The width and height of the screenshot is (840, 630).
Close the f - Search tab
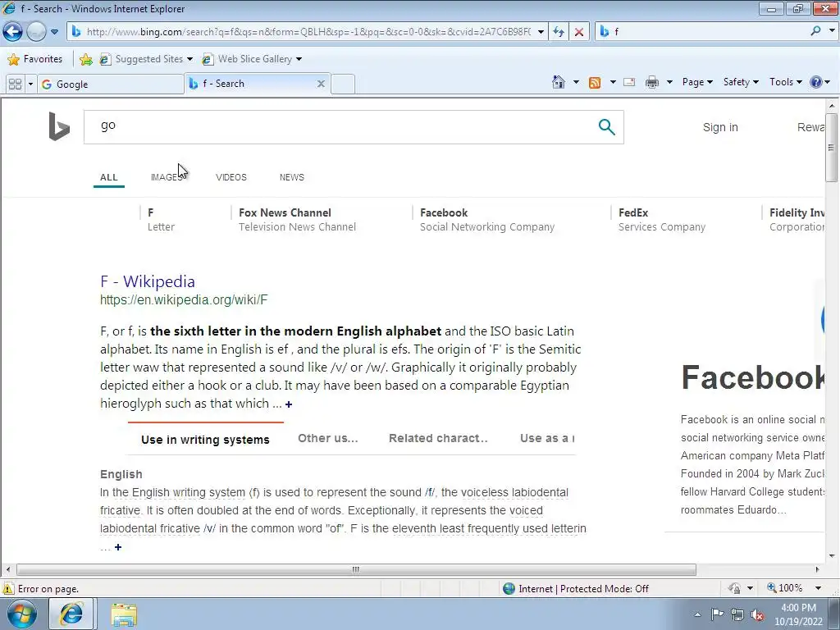321,84
